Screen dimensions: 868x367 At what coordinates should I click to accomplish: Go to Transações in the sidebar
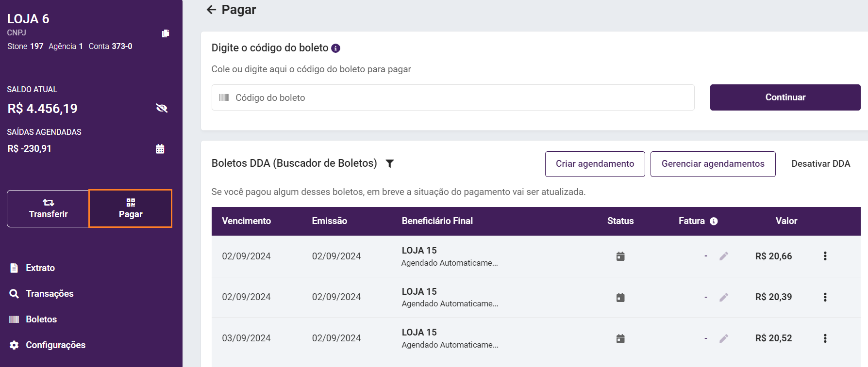tap(50, 294)
